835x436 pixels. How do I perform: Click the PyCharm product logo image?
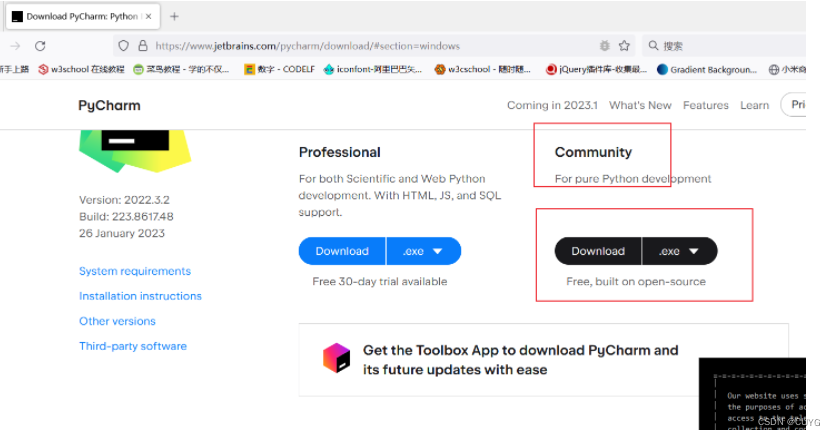click(x=135, y=151)
